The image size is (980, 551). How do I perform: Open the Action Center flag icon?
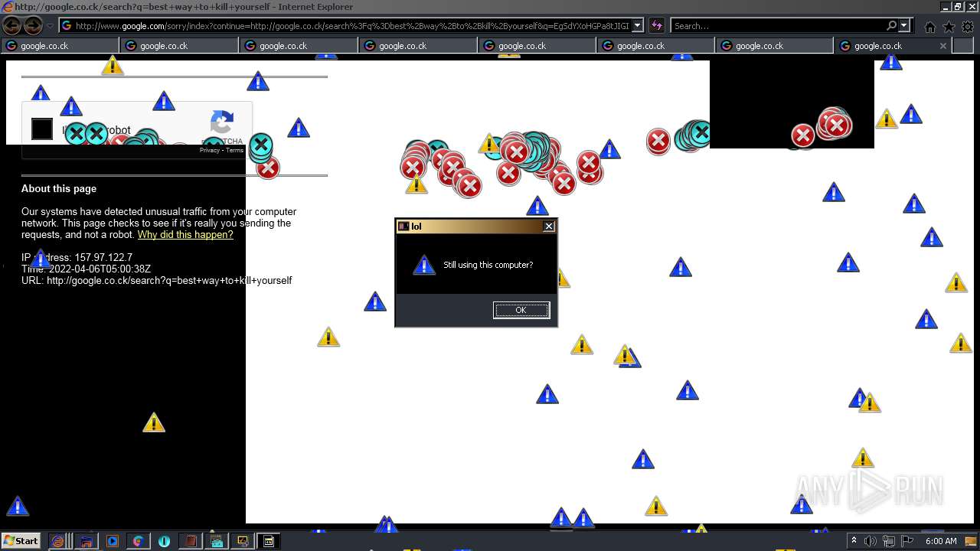tap(907, 541)
